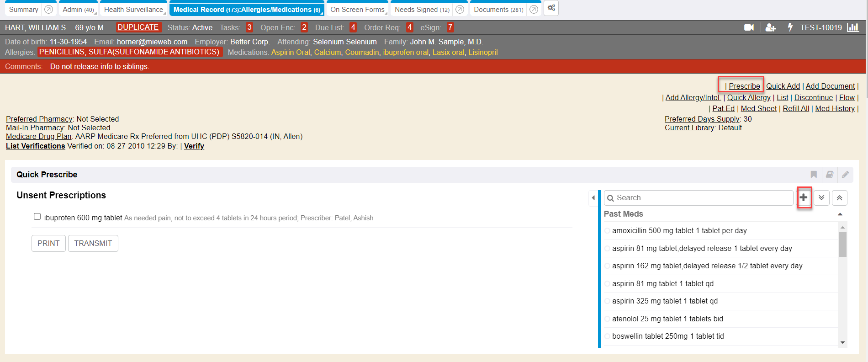This screenshot has width=868, height=362.
Task: Click the TRANSMIT button
Action: (x=93, y=243)
